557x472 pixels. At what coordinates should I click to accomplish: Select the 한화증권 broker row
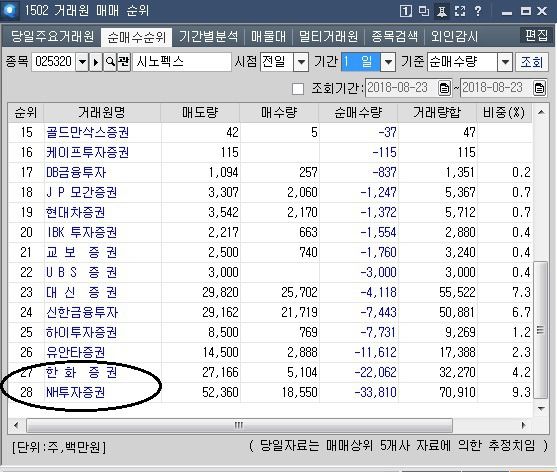(270, 372)
